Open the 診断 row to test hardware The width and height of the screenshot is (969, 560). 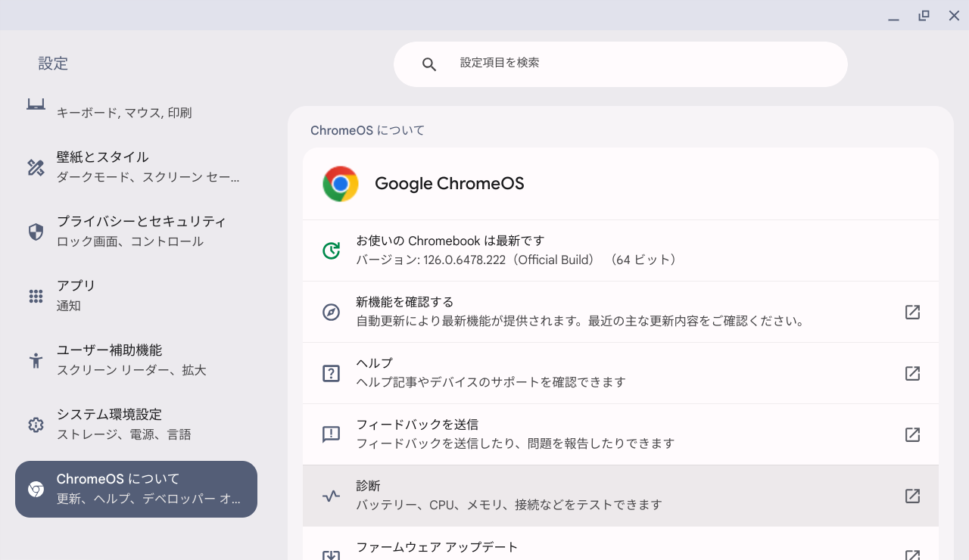point(621,496)
